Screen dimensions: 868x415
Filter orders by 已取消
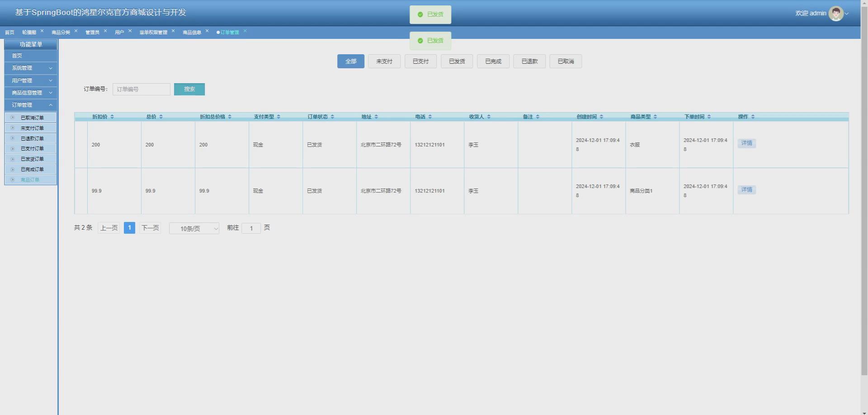point(566,61)
